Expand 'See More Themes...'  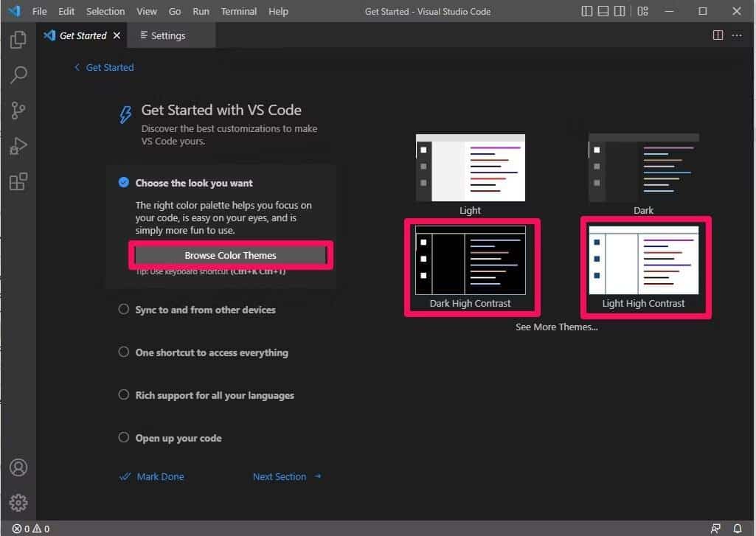tap(557, 327)
